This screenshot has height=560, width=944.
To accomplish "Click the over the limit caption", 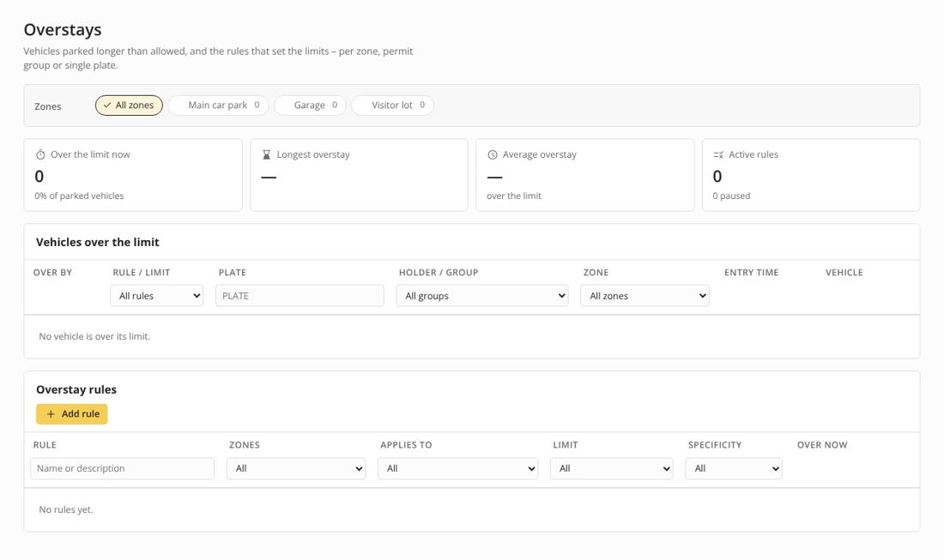I will [513, 196].
